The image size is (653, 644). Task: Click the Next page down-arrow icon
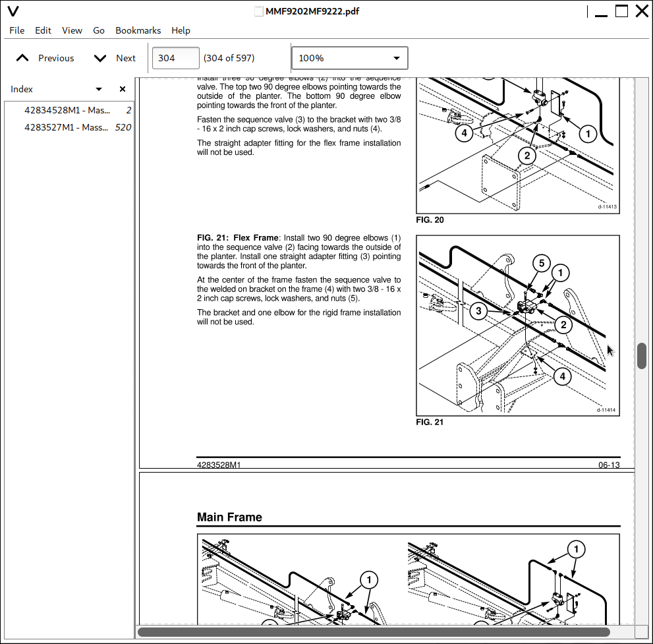tap(100, 58)
